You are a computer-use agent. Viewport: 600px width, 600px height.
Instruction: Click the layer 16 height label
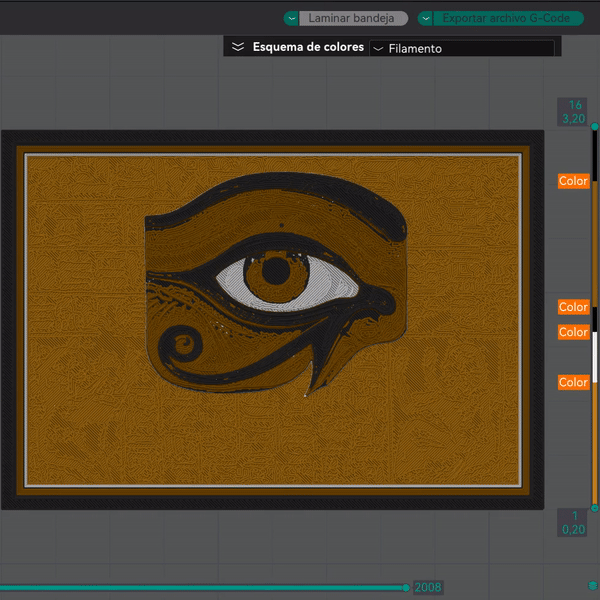[574, 112]
